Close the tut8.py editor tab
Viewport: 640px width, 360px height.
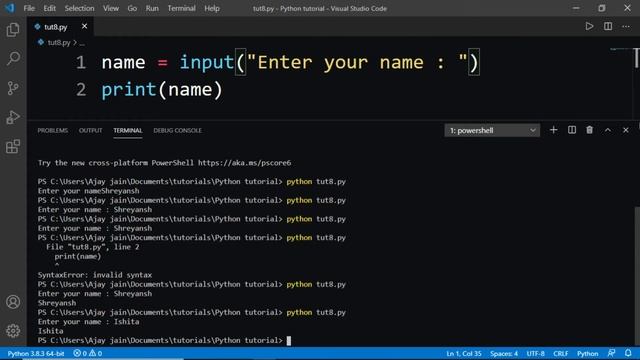coord(84,26)
